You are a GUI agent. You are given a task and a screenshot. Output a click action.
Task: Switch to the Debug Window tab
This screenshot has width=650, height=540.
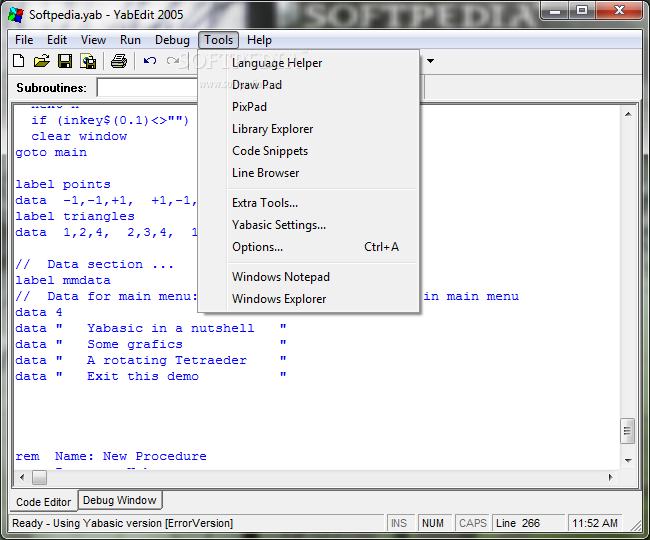[x=120, y=500]
